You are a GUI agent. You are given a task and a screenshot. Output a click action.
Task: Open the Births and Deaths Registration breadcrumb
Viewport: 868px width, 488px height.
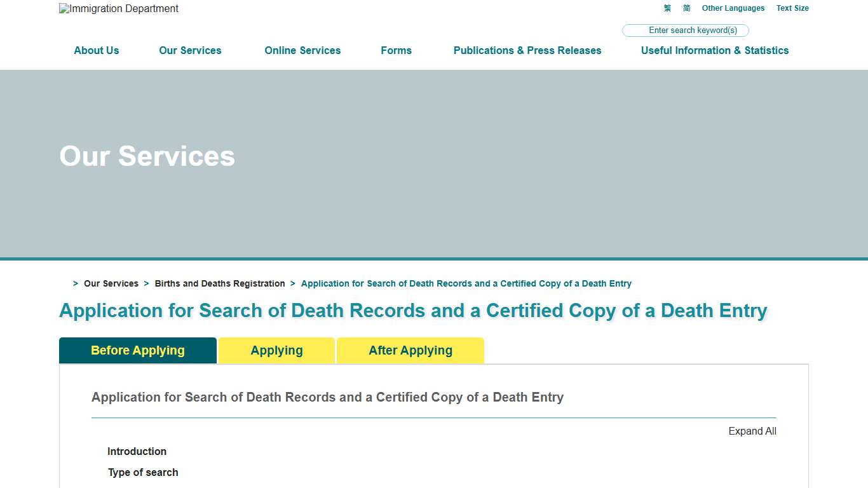tap(220, 283)
